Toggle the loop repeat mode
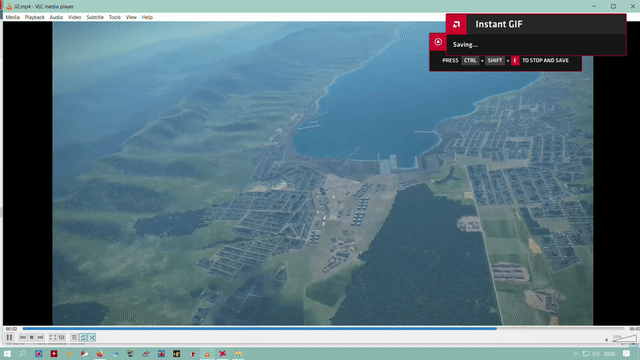This screenshot has width=640, height=360. pos(83,338)
